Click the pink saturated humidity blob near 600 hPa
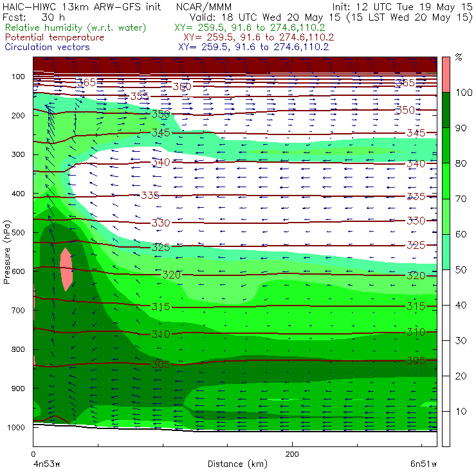This screenshot has width=476, height=476. click(66, 270)
